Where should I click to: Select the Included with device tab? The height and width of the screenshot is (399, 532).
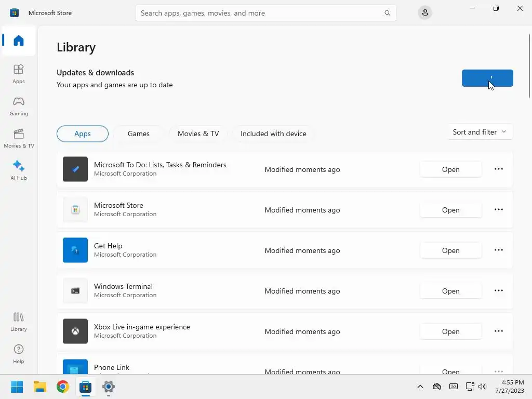273,134
